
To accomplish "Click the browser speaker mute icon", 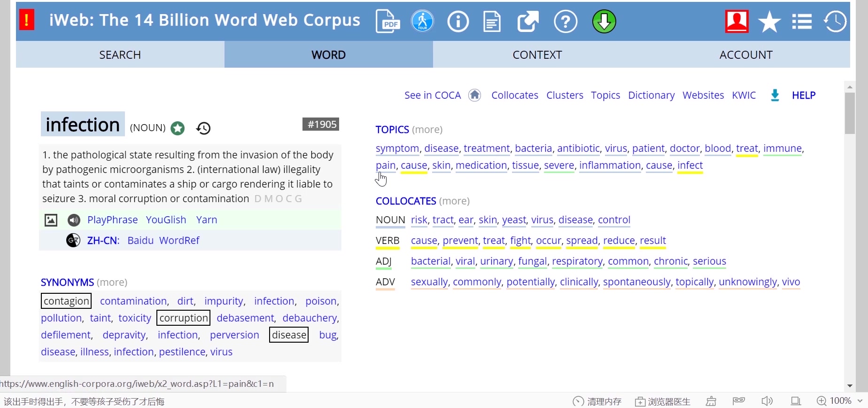I will click(767, 401).
